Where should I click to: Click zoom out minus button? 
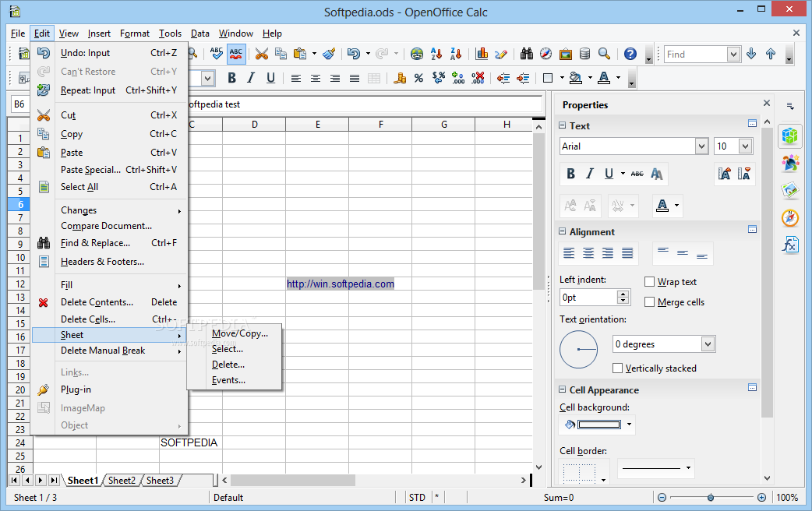pos(662,498)
